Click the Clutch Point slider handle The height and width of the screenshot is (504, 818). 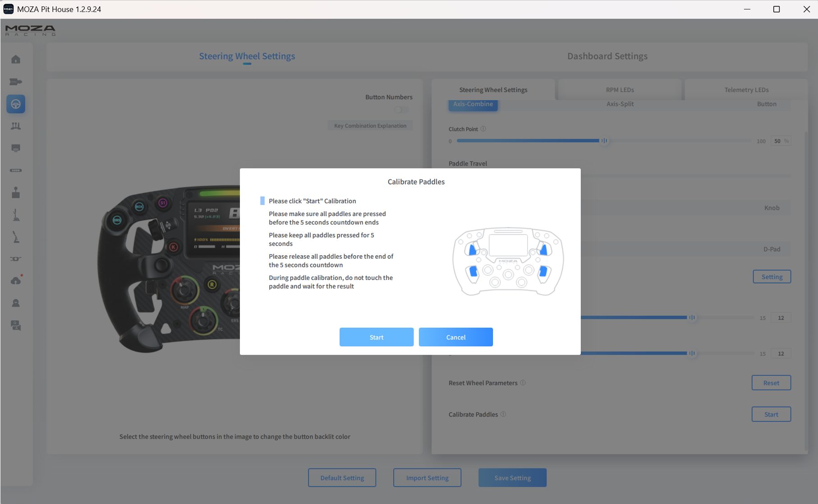click(x=604, y=141)
